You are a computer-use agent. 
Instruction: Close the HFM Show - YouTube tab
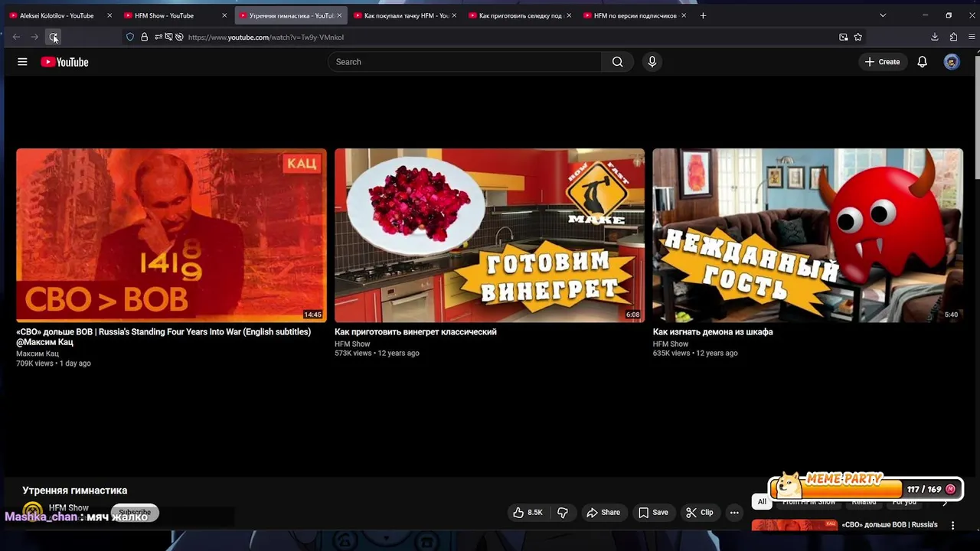[224, 15]
